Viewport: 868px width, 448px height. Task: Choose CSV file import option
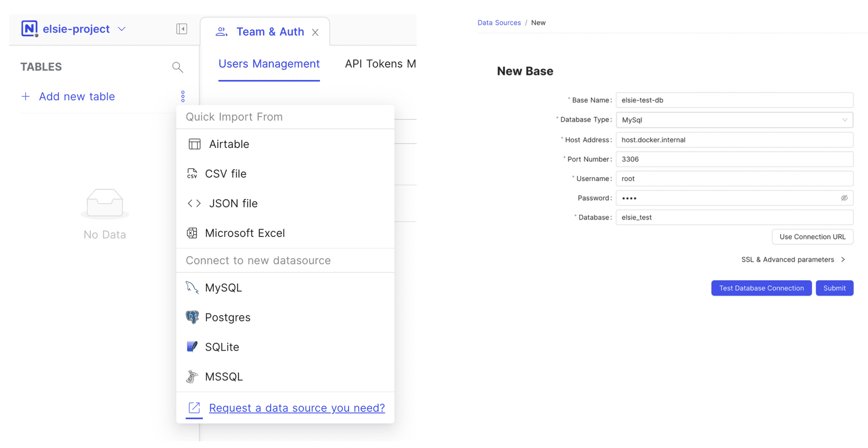pos(225,174)
